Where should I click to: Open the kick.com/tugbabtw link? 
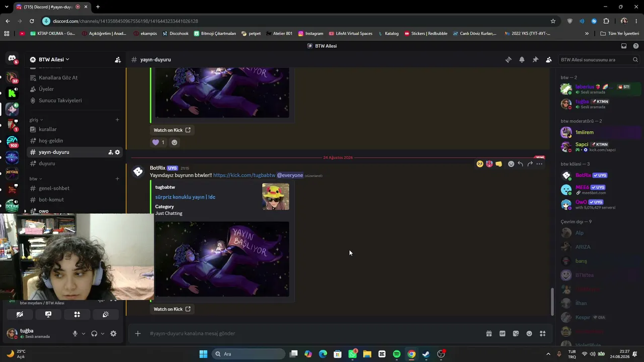(244, 175)
